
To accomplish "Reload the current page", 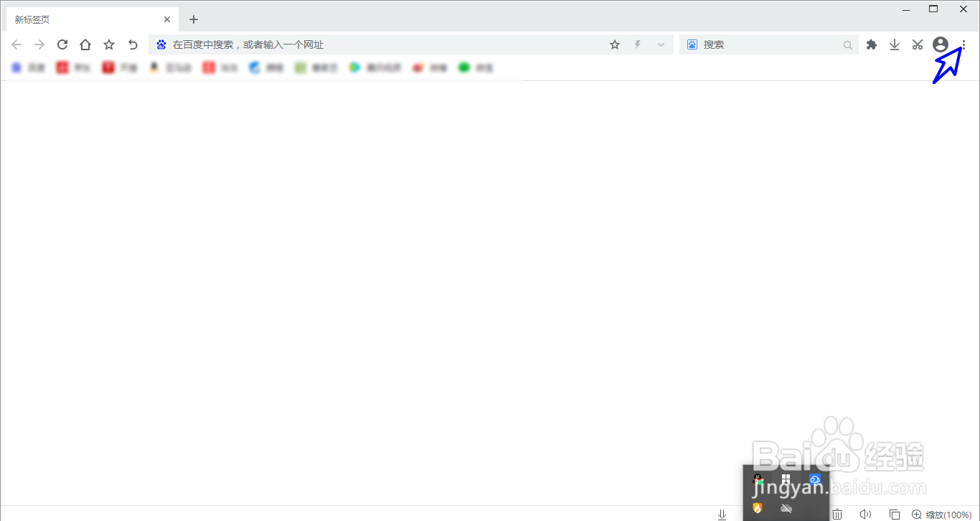I will click(x=62, y=44).
